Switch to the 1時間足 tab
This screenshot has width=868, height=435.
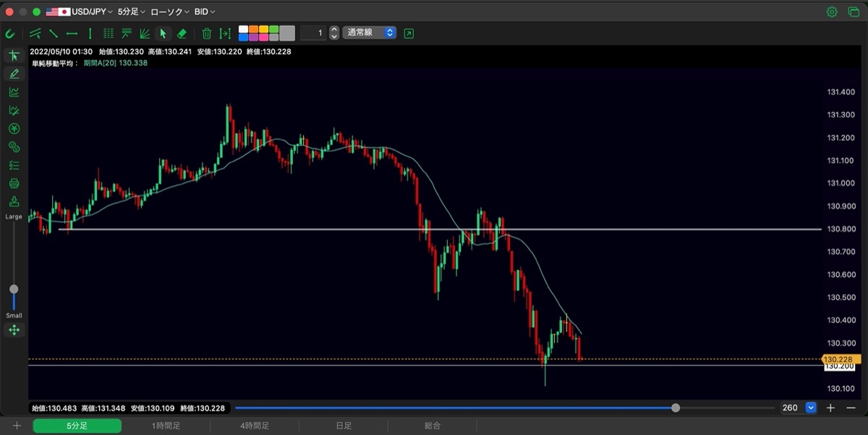(166, 426)
